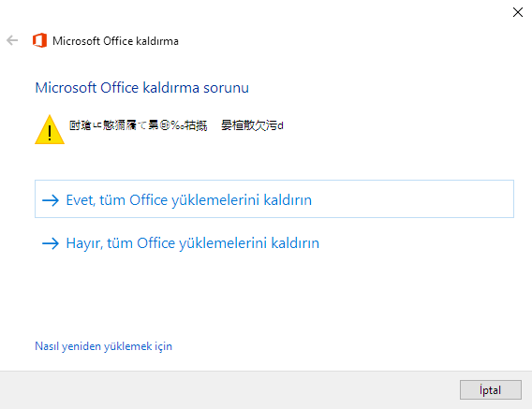Screen dimensions: 532x409
Task: Click the garbled warning message text
Action: click(176, 125)
